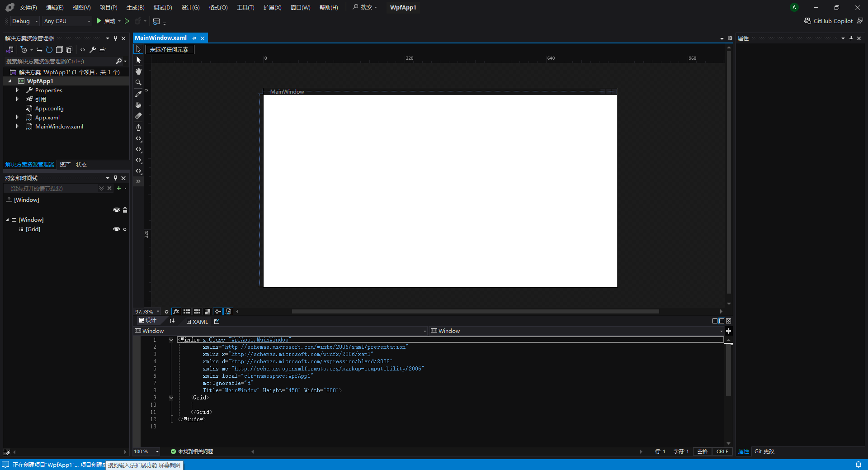Screen dimensions: 868x470
Task: Click the Git 更改 link in status bar
Action: click(764, 451)
